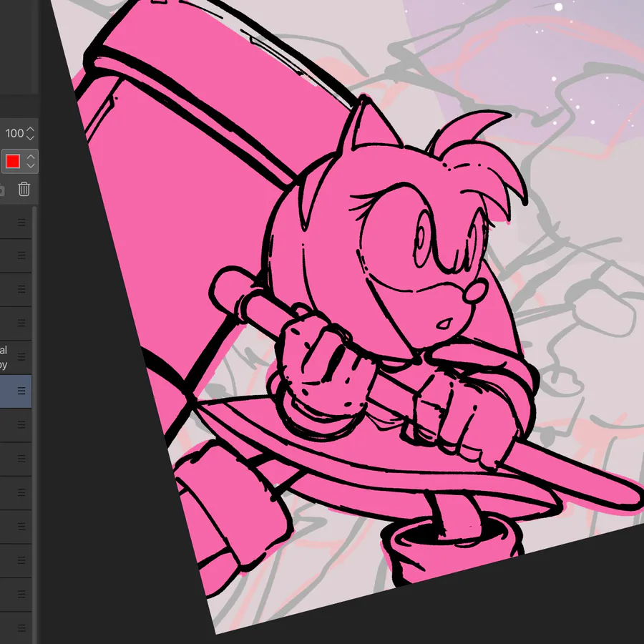Select the highlighted blue layer row
644x644 pixels.
16,391
